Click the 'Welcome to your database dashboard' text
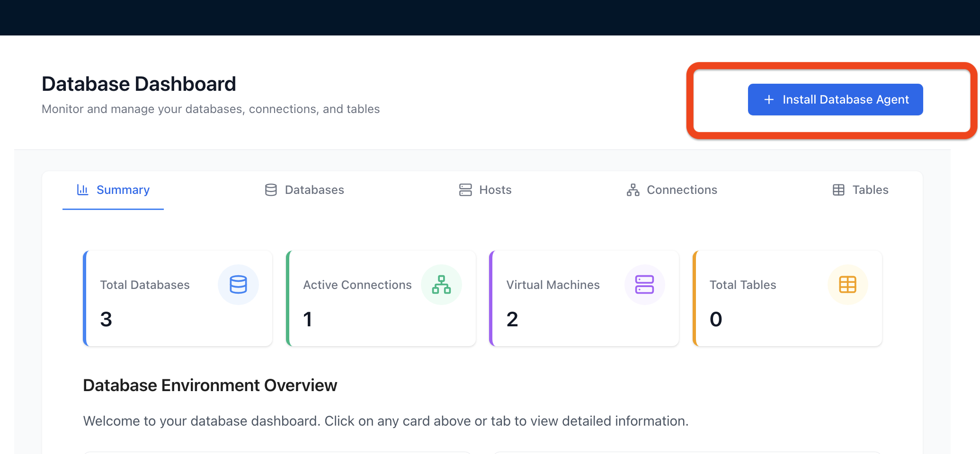This screenshot has width=980, height=454. point(385,421)
